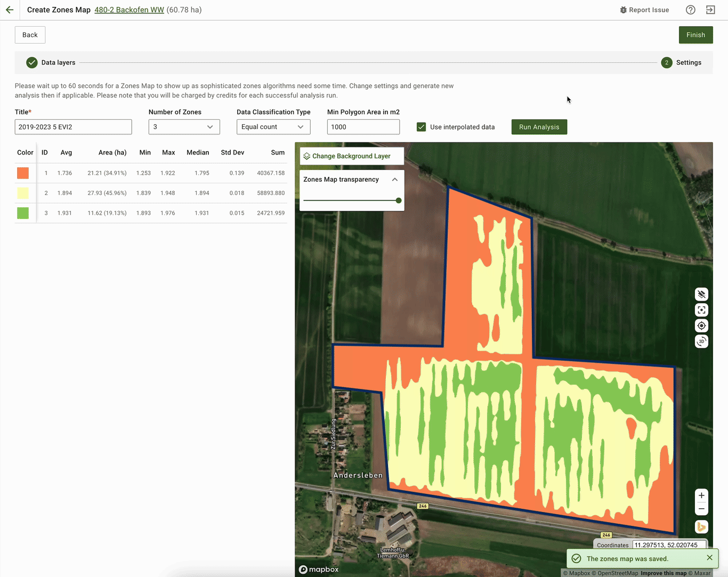Image resolution: width=728 pixels, height=577 pixels.
Task: Open the Number of Zones dropdown
Action: coord(184,127)
